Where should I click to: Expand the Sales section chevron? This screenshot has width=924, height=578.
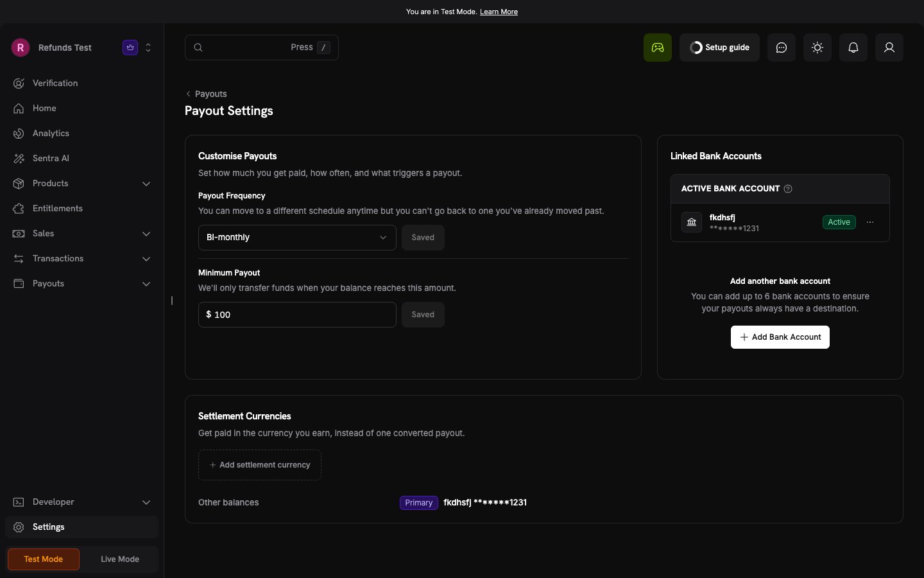pos(146,234)
